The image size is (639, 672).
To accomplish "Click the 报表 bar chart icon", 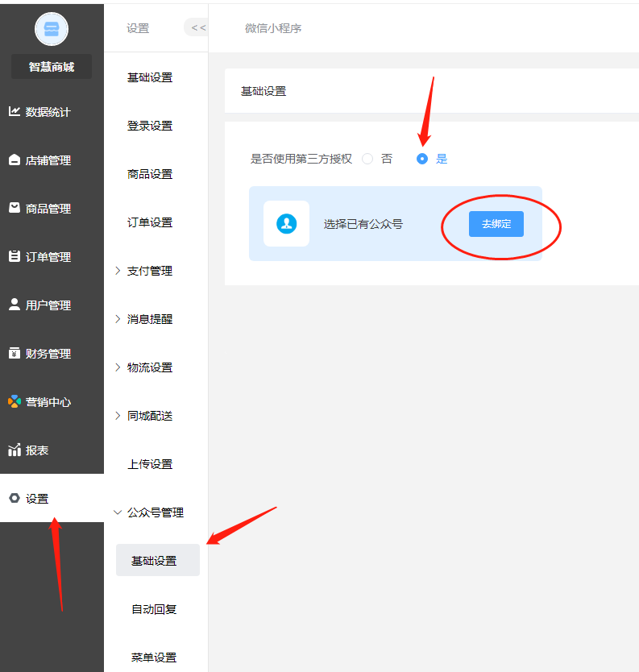I will point(15,450).
